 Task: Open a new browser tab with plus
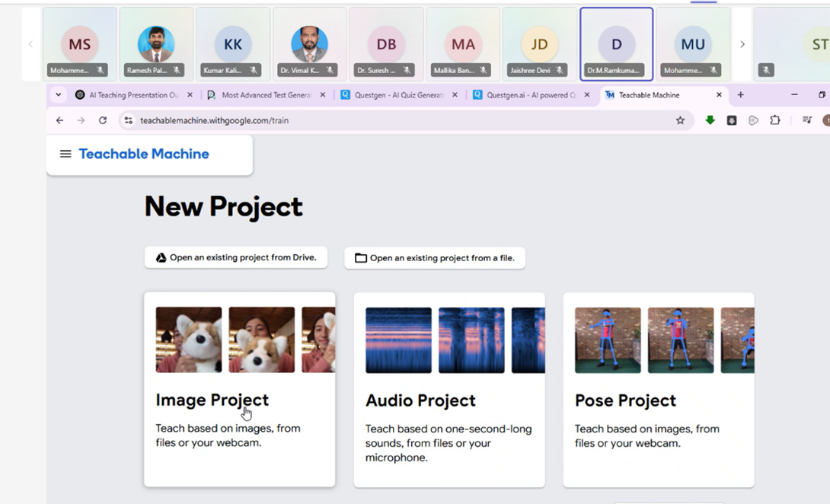pos(740,95)
